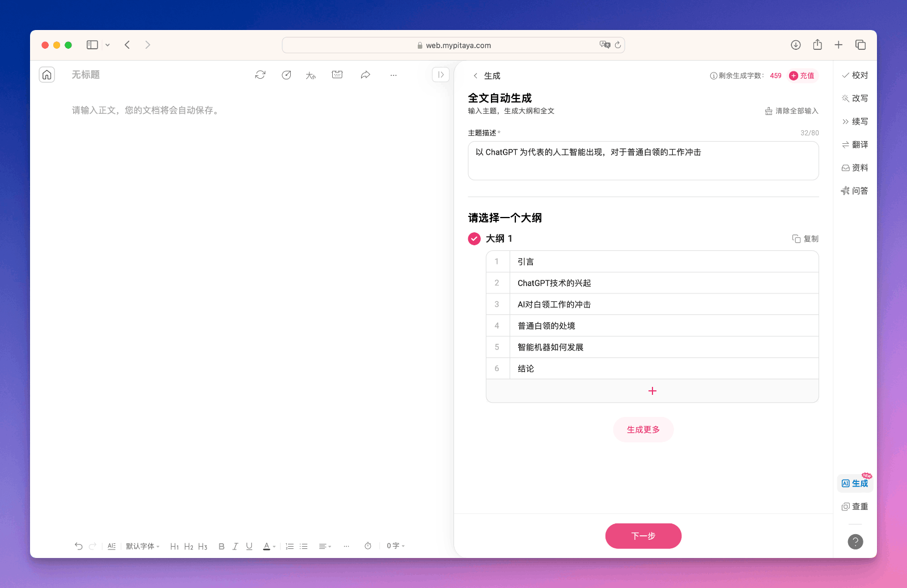This screenshot has width=907, height=588.
Task: Toggle underline text formatting
Action: [x=249, y=546]
